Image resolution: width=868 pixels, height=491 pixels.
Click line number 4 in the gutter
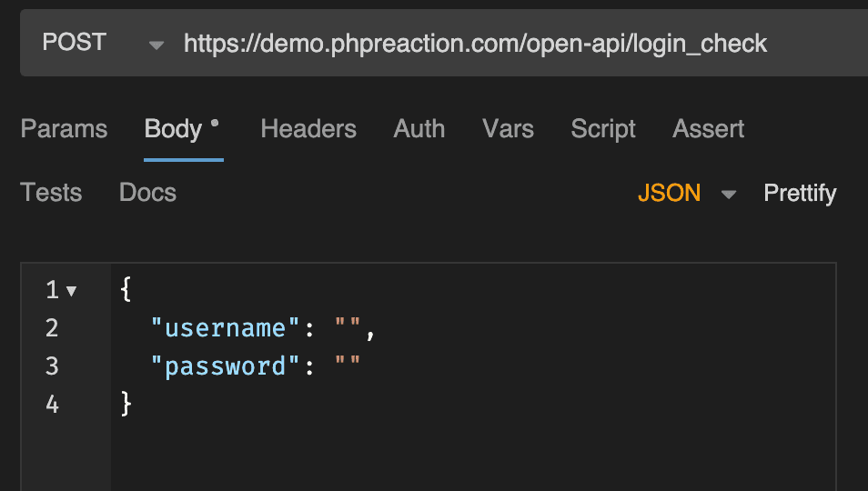pyautogui.click(x=52, y=405)
